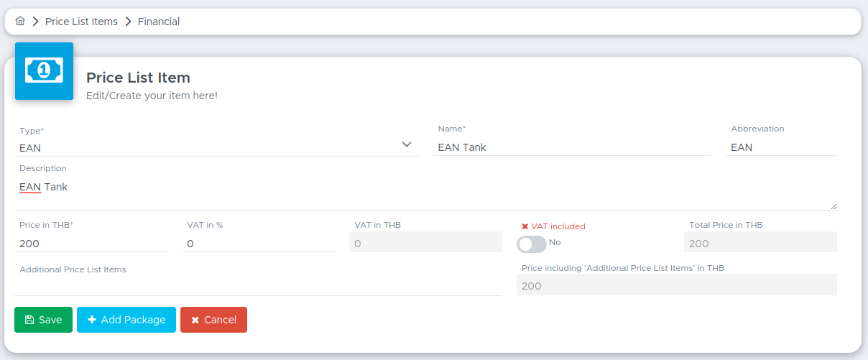This screenshot has width=868, height=360.
Task: Click the red X VAT included icon
Action: click(525, 226)
